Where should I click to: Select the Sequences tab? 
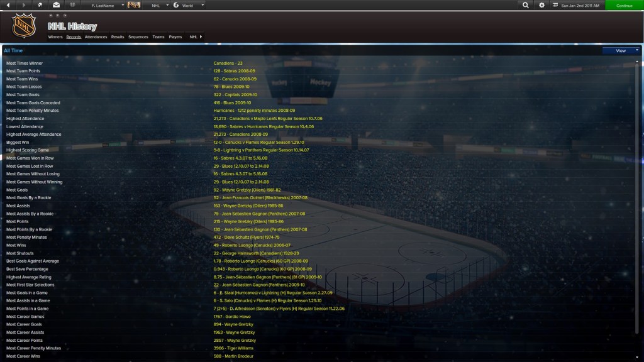click(138, 37)
